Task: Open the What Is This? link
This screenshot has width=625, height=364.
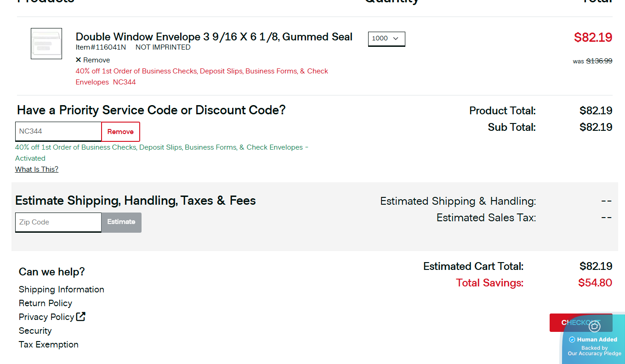Action: 36,169
